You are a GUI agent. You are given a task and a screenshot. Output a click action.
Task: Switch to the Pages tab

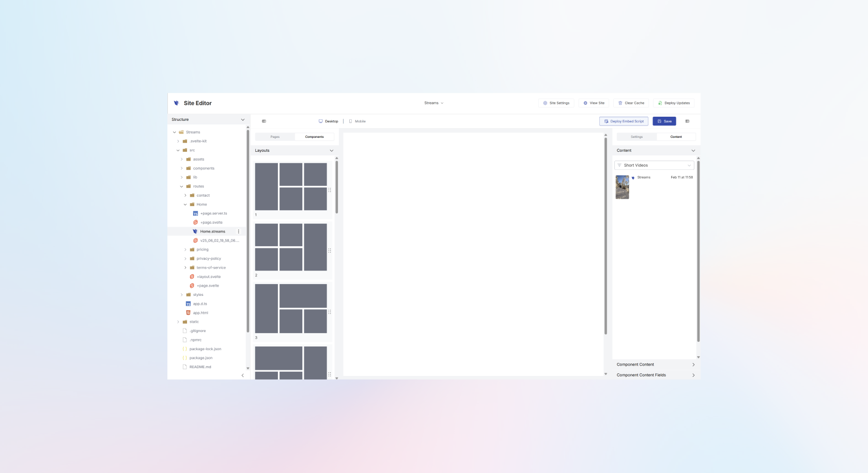274,136
